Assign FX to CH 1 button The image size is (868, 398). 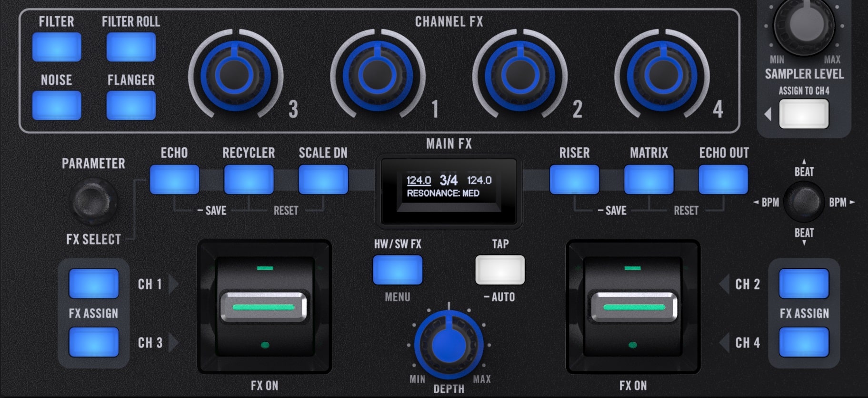pyautogui.click(x=94, y=284)
